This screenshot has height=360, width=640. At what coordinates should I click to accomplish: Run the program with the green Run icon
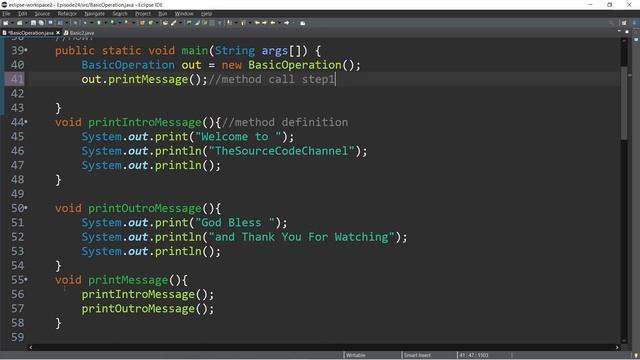99,23
